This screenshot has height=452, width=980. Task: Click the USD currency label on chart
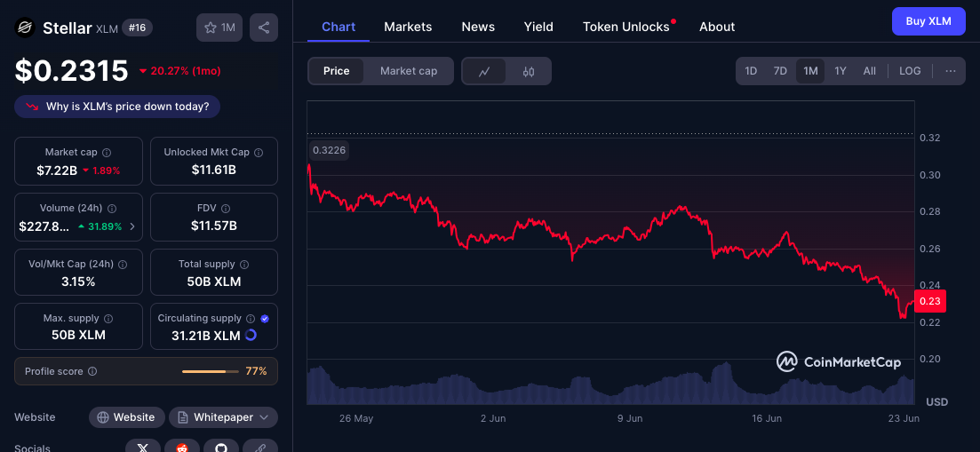coord(936,402)
